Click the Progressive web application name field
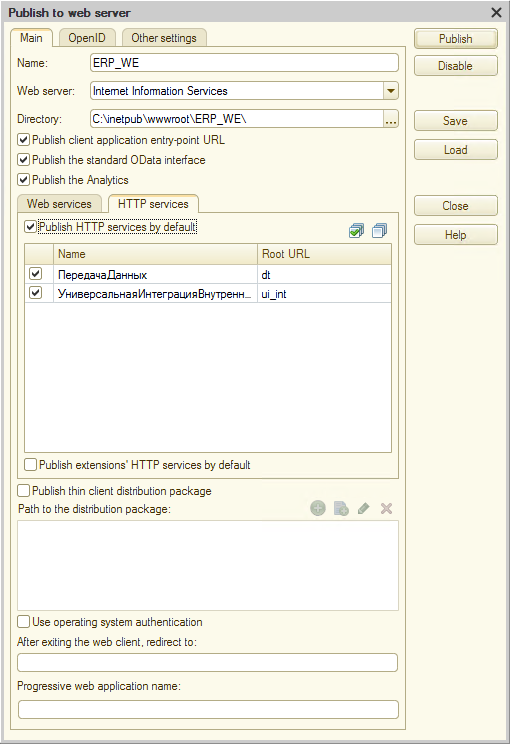 click(x=208, y=709)
